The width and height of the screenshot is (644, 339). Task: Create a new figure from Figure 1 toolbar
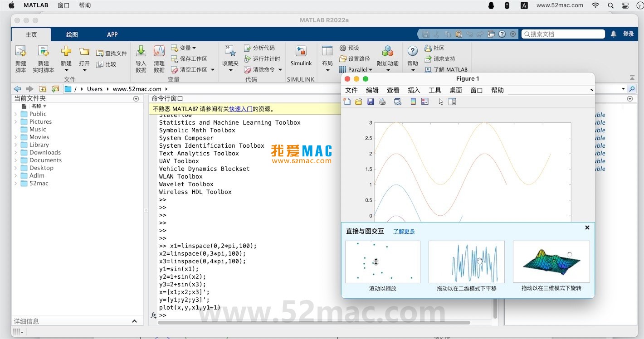tap(347, 102)
